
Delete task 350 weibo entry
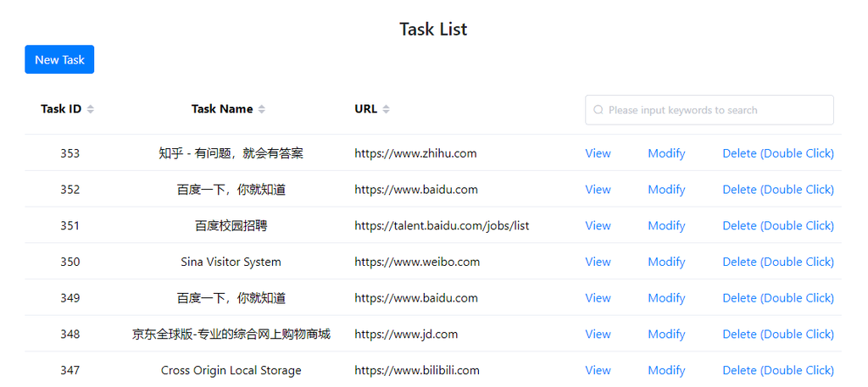click(778, 262)
